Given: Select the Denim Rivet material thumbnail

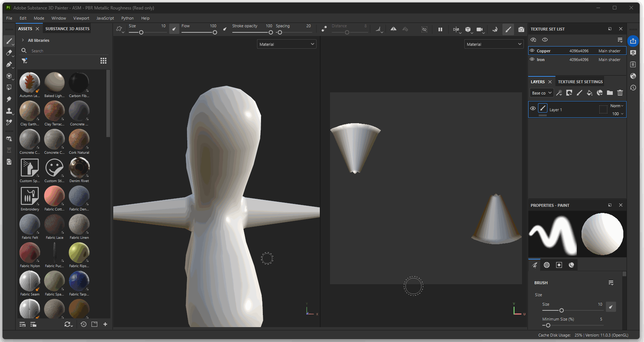Looking at the screenshot, I should (79, 168).
